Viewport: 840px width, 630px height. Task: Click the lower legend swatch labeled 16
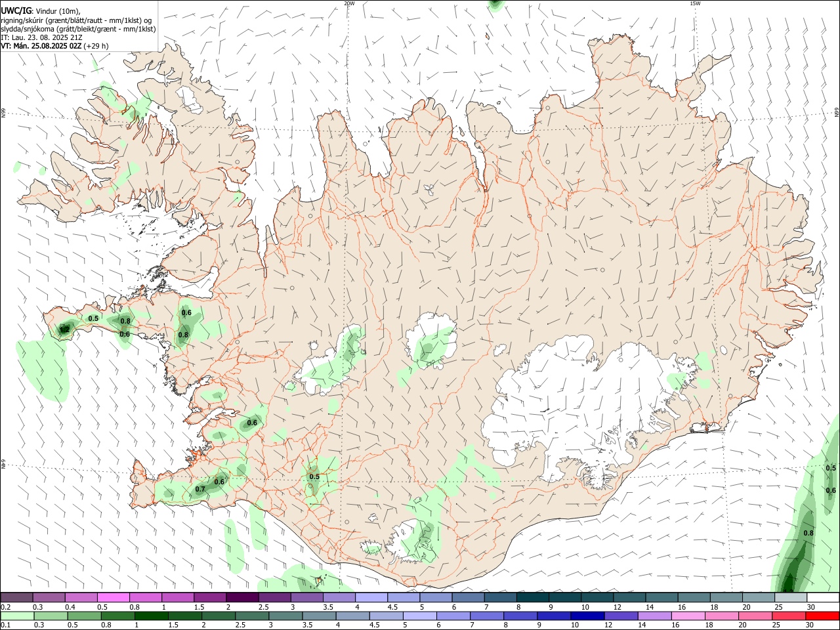pyautogui.click(x=689, y=616)
